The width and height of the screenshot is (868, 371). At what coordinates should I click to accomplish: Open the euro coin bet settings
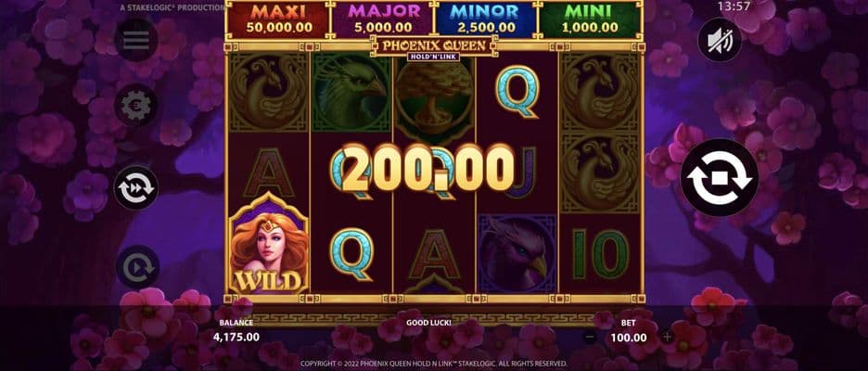tap(136, 105)
